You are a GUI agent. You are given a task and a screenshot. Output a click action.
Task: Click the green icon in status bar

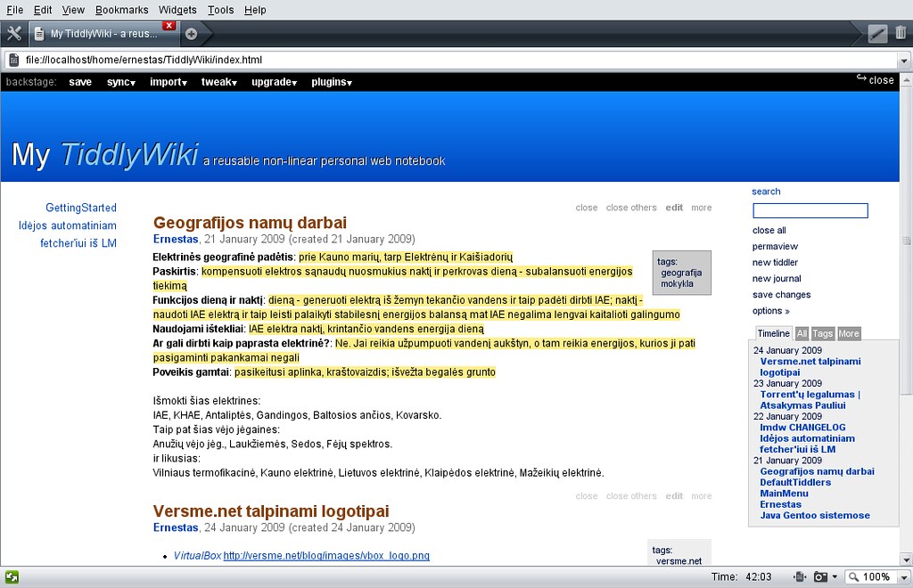click(12, 577)
